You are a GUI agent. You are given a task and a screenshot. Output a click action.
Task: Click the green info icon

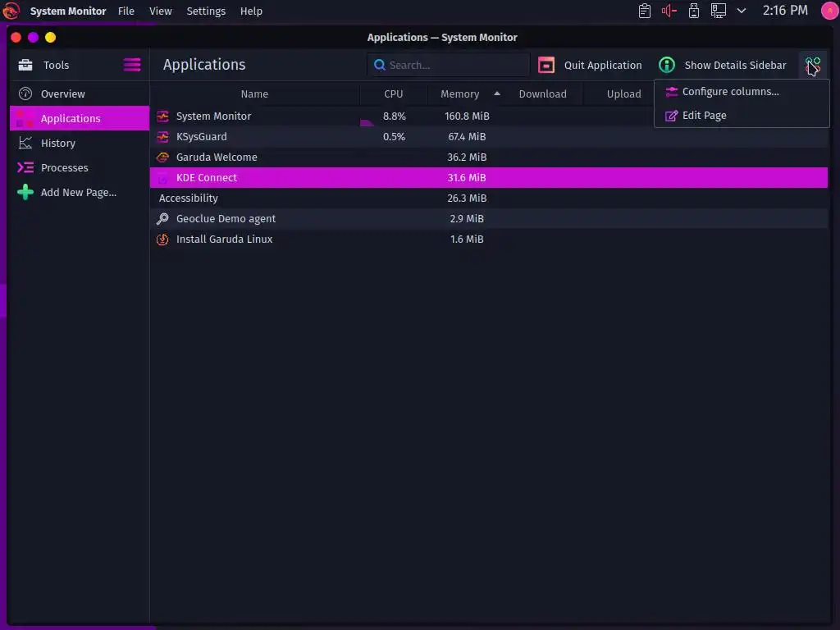point(666,65)
